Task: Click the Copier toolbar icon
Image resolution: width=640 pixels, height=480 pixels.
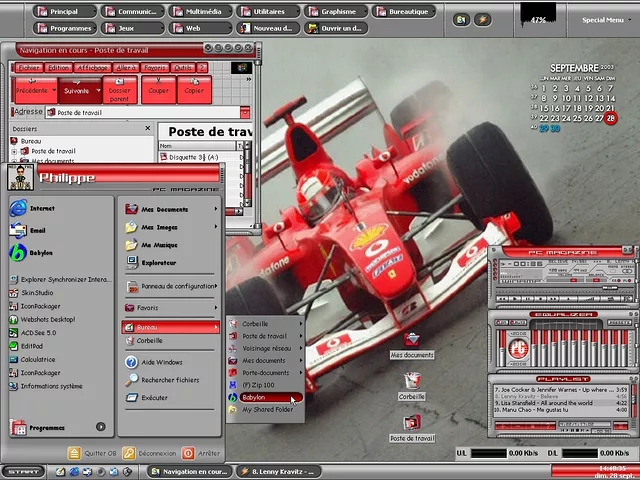Action: pos(194,90)
